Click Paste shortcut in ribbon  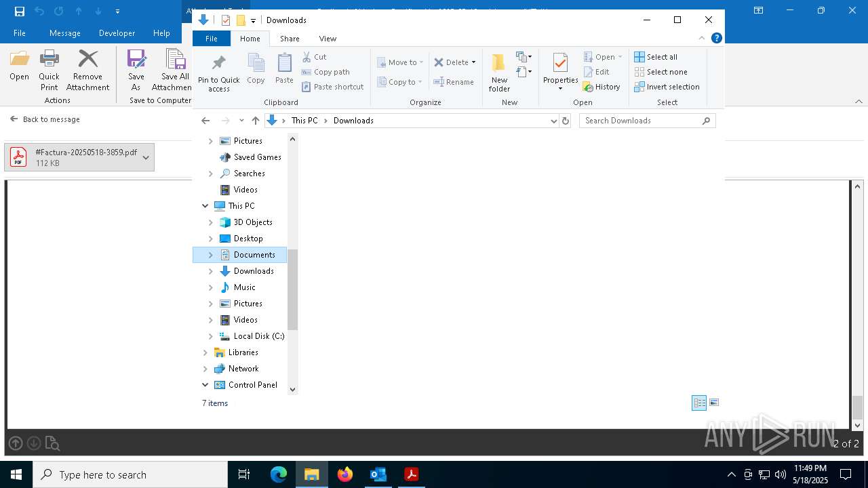(x=332, y=87)
